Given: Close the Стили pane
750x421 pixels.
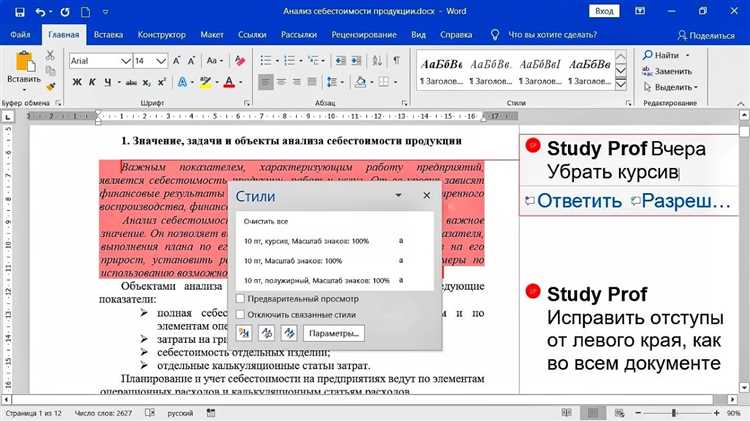Looking at the screenshot, I should point(427,195).
